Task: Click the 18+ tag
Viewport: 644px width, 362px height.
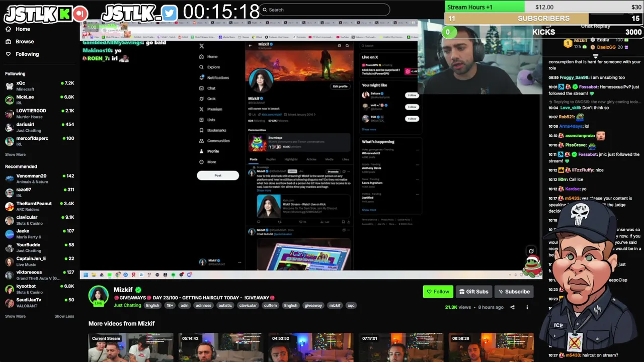Action: 170,305
